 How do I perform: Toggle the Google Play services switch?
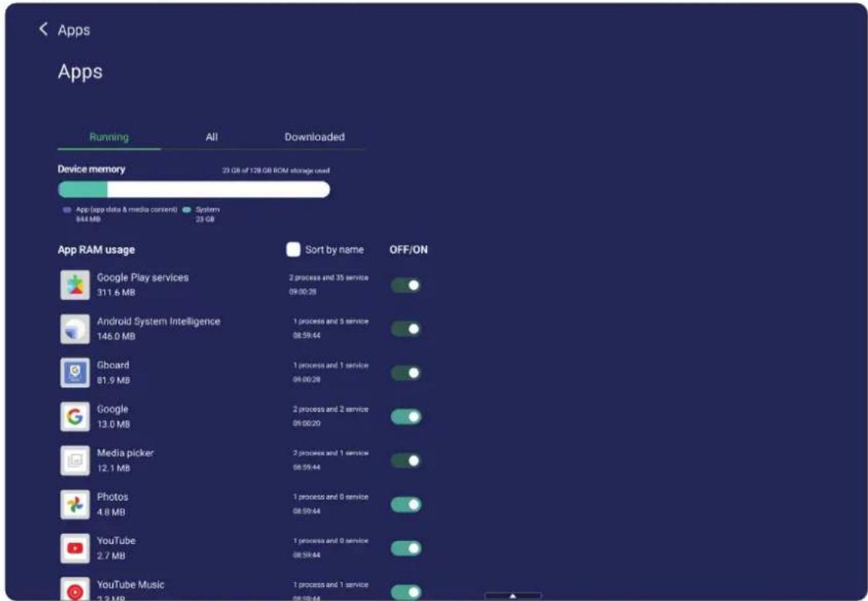click(406, 285)
